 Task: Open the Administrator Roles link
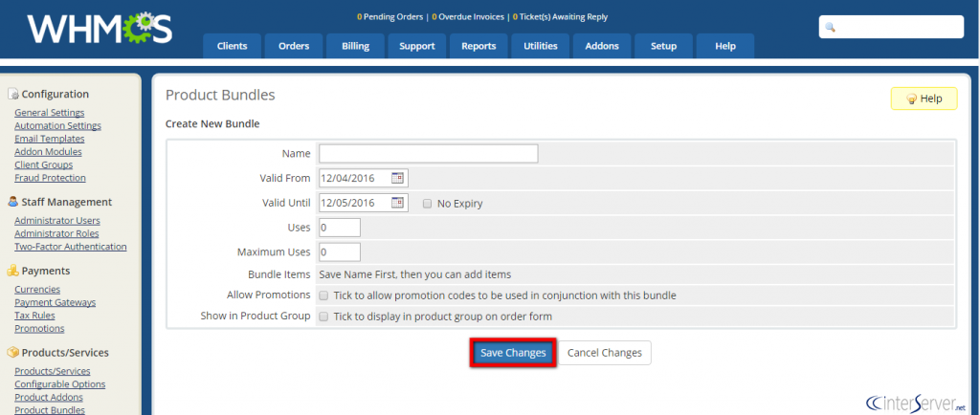pyautogui.click(x=56, y=234)
